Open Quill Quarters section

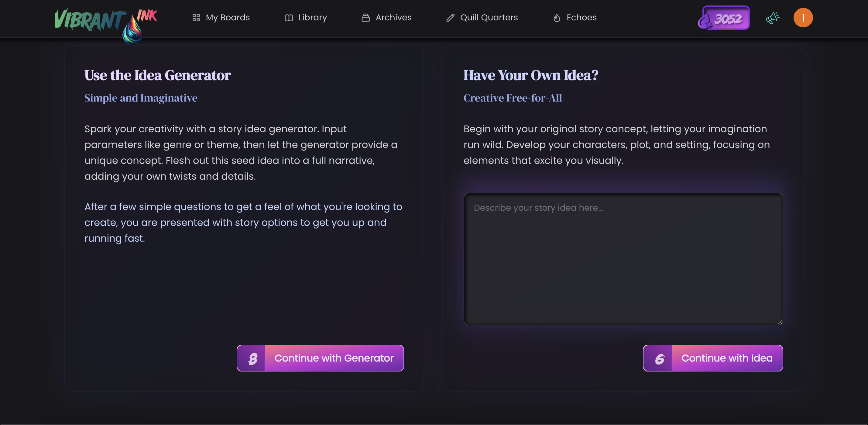pos(489,18)
